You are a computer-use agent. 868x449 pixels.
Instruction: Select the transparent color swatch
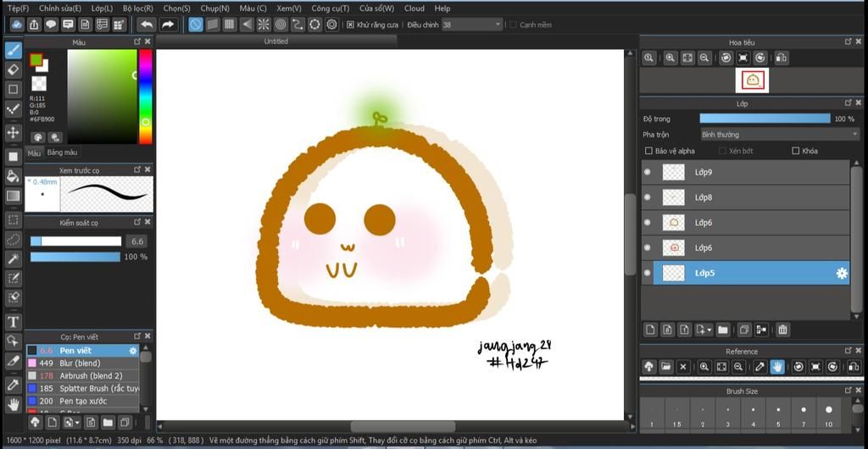tap(39, 84)
